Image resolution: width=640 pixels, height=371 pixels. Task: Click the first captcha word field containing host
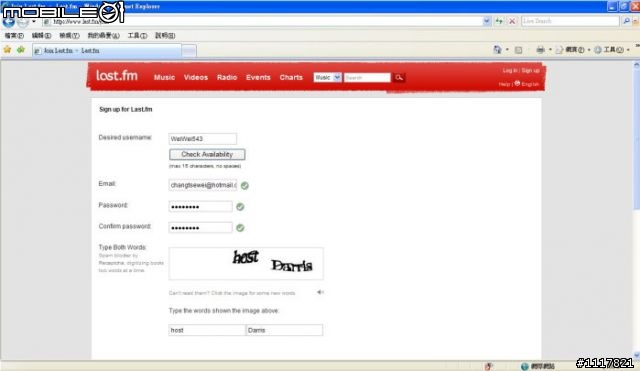point(207,330)
